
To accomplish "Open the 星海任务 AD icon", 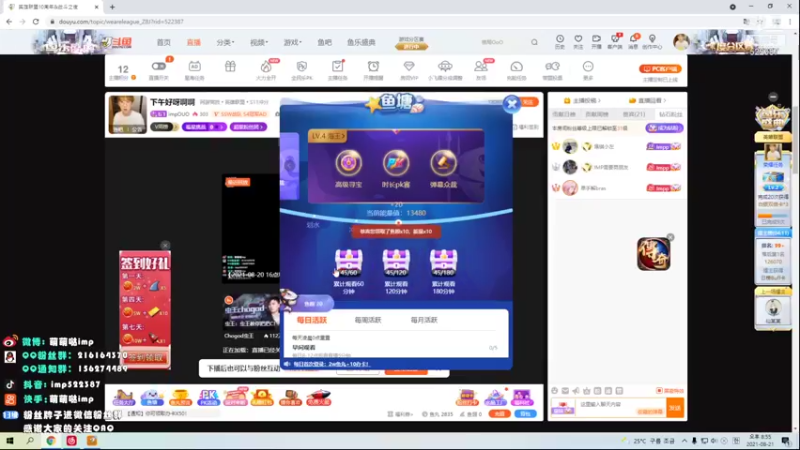I will (x=194, y=66).
